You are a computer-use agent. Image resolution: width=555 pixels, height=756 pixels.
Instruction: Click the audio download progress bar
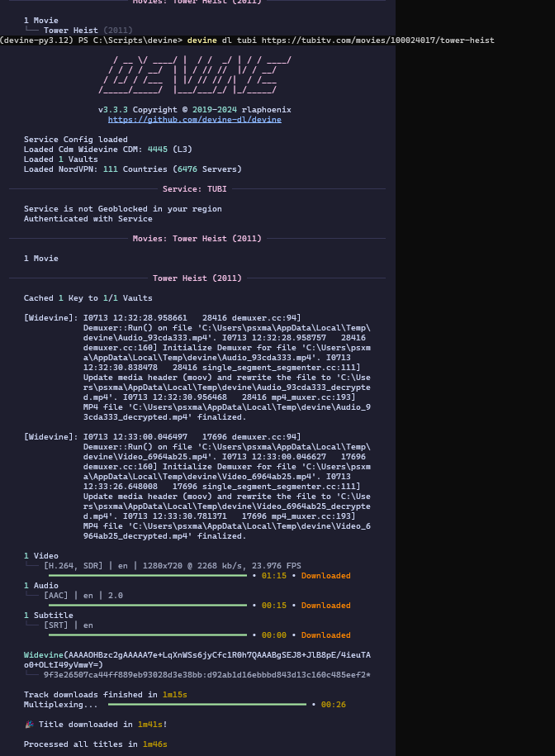pos(148,606)
